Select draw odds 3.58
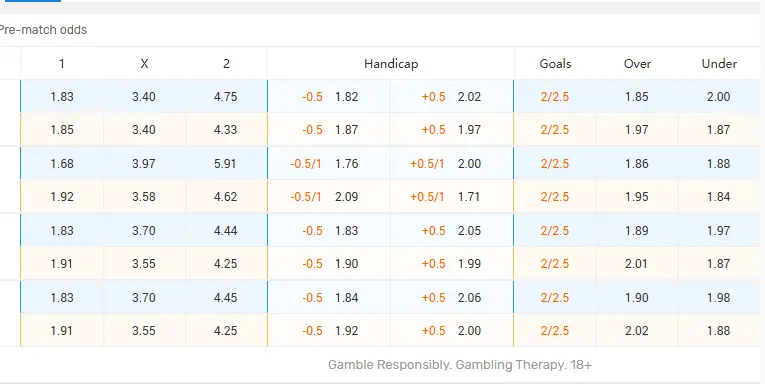This screenshot has width=765, height=384. [144, 197]
